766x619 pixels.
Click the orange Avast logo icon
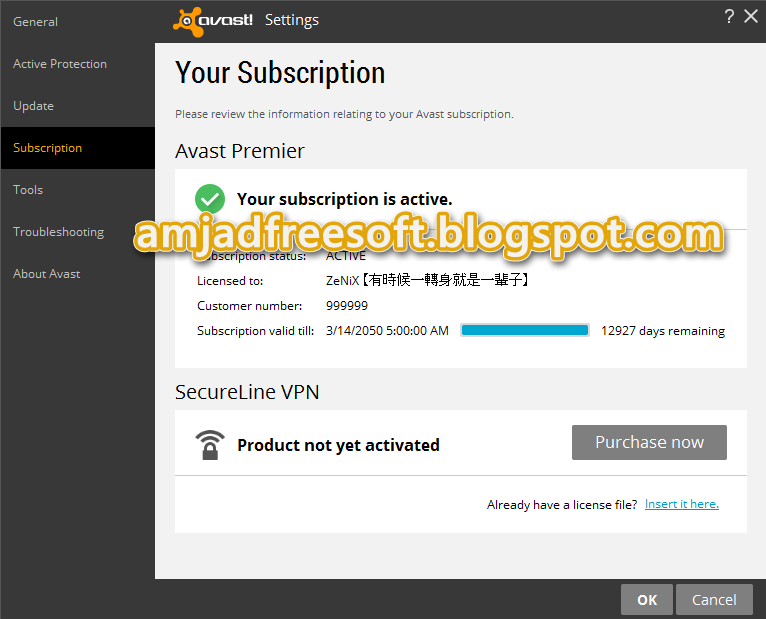188,21
